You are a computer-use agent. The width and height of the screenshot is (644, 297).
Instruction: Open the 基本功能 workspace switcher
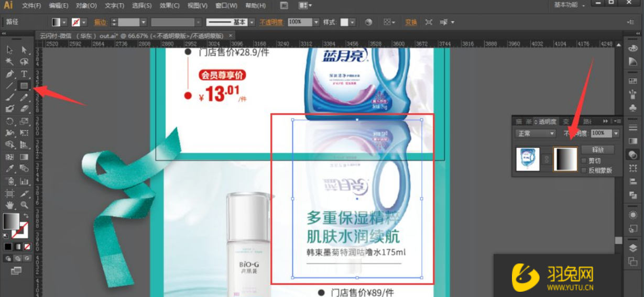click(x=570, y=5)
